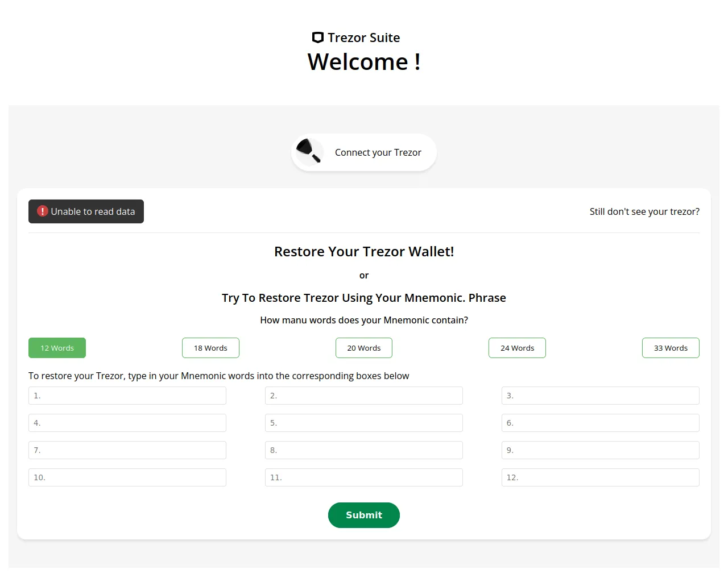Choose the 24 Words mnemonic length

coord(517,348)
